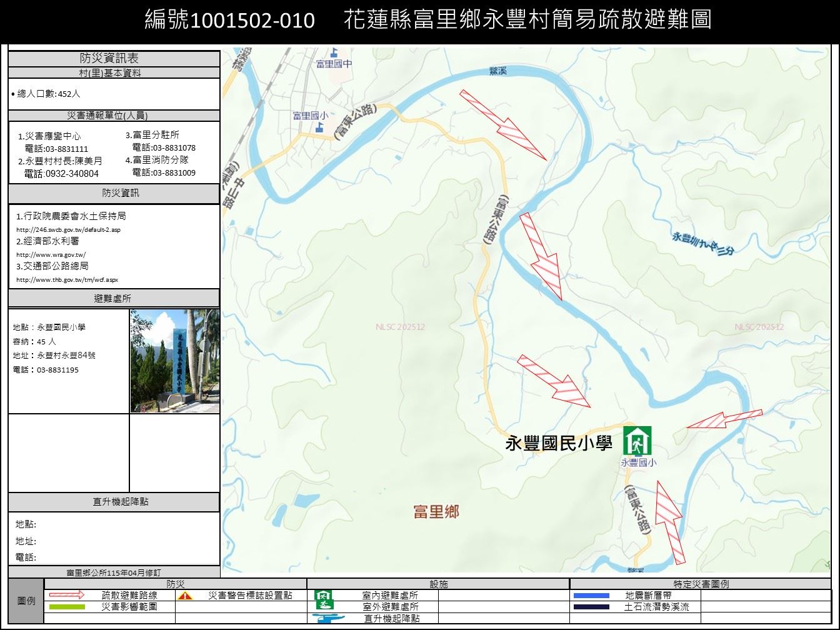Click the helicopter landing point legend icon
Image resolution: width=840 pixels, height=630 pixels.
pos(330,618)
